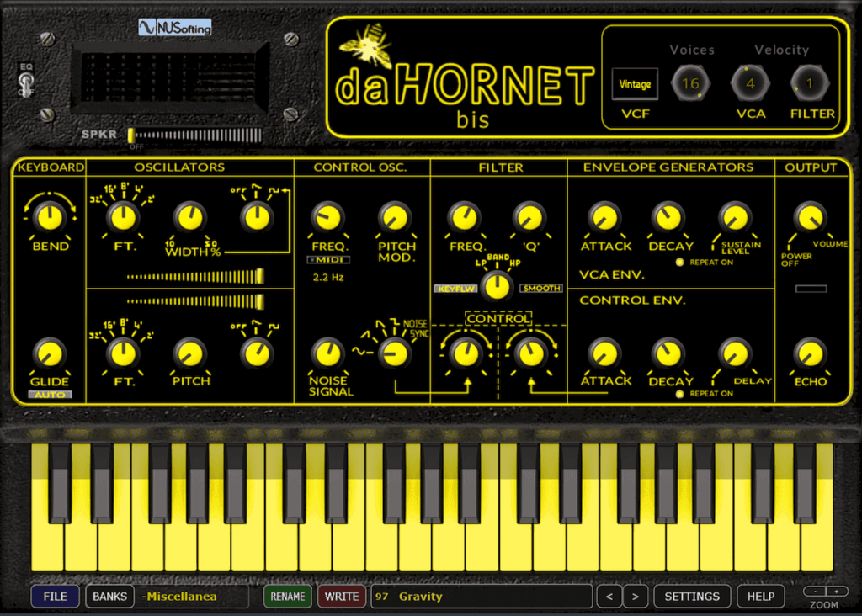Click the Voices knob showing 16

point(690,83)
